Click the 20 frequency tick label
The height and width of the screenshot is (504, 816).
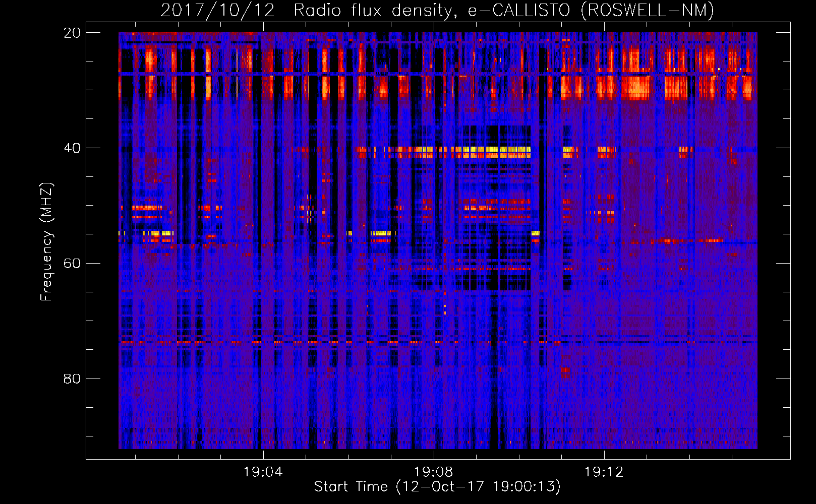point(72,33)
